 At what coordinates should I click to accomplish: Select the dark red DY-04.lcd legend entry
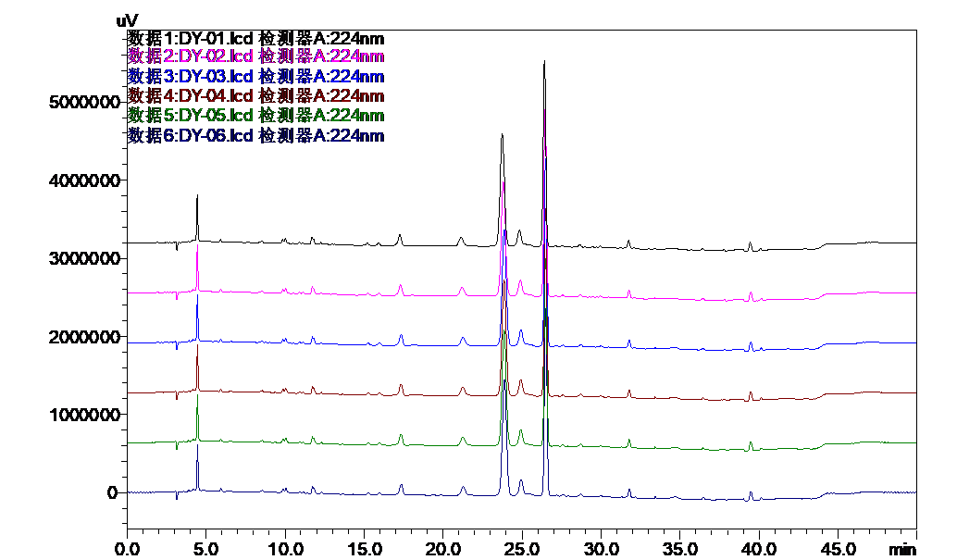(255, 95)
